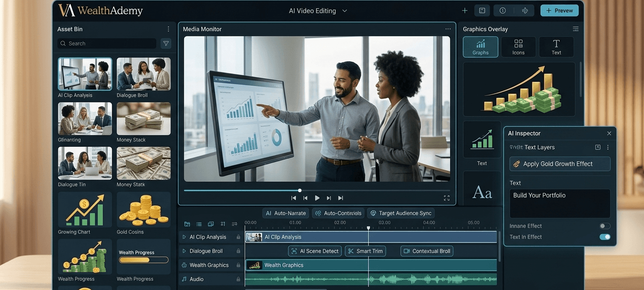Screen dimensions: 644x290
Task: Select the Money Stack thumbnail in Asset Bin
Action: 143,118
